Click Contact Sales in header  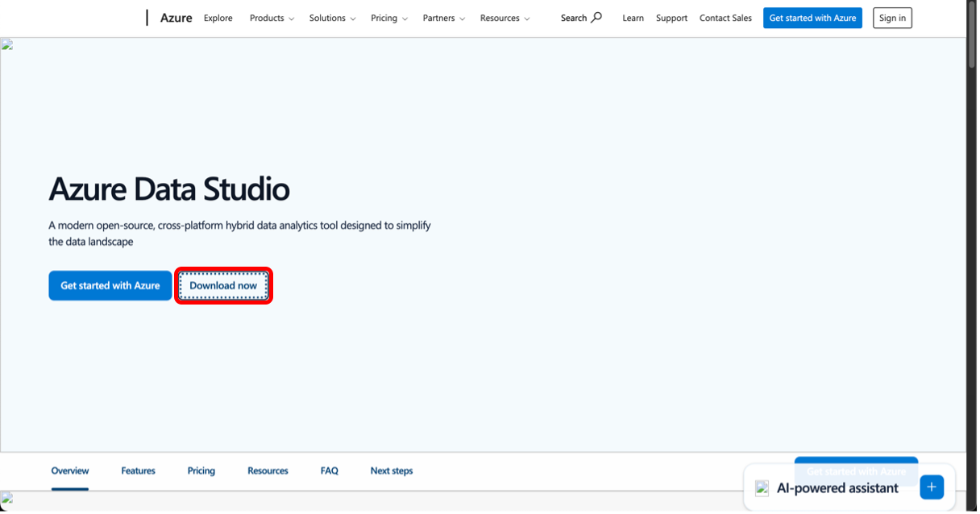[x=725, y=18]
